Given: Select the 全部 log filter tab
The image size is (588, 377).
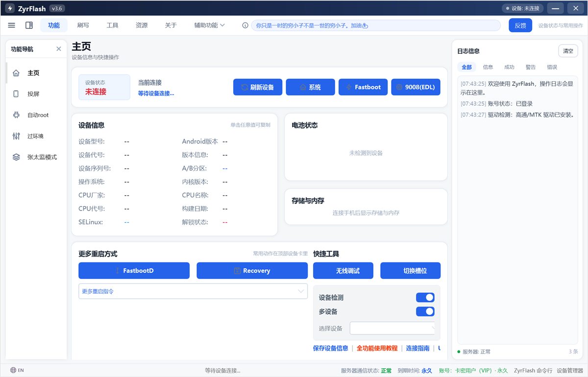Looking at the screenshot, I should point(466,67).
